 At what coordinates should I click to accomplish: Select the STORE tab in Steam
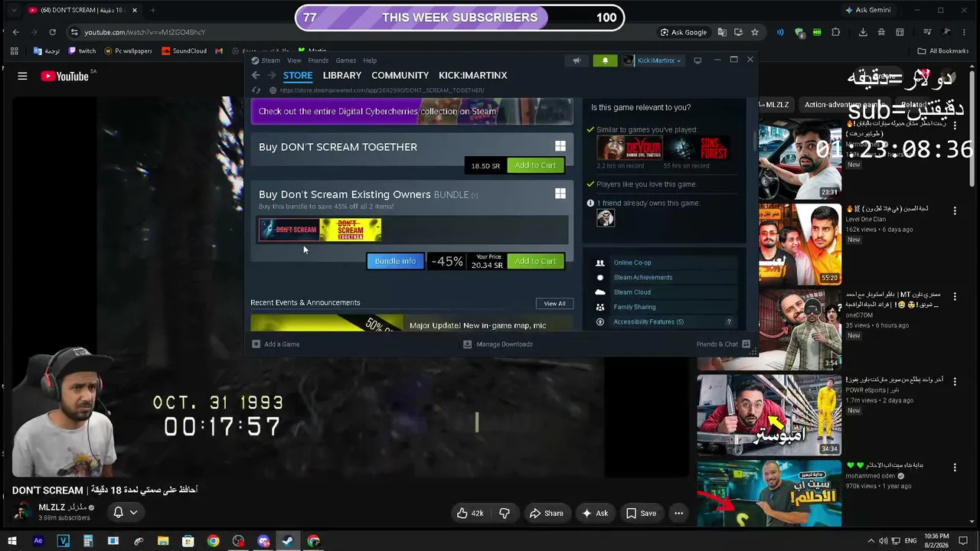click(x=298, y=75)
